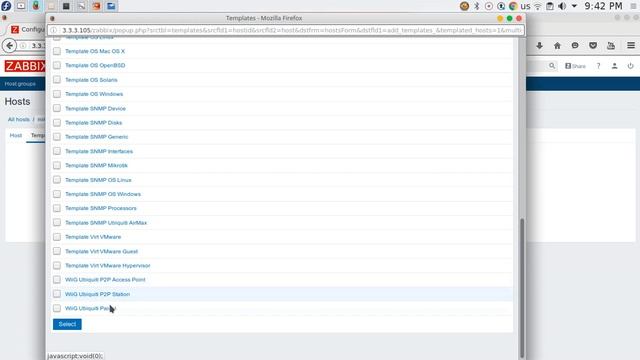
Task: Click the popup URL site info icon
Action: (x=53, y=30)
